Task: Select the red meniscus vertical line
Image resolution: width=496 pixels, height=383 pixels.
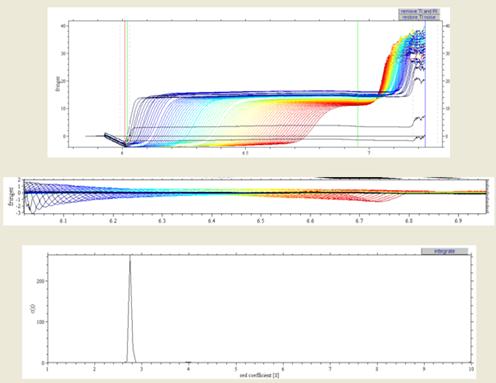Action: point(125,83)
